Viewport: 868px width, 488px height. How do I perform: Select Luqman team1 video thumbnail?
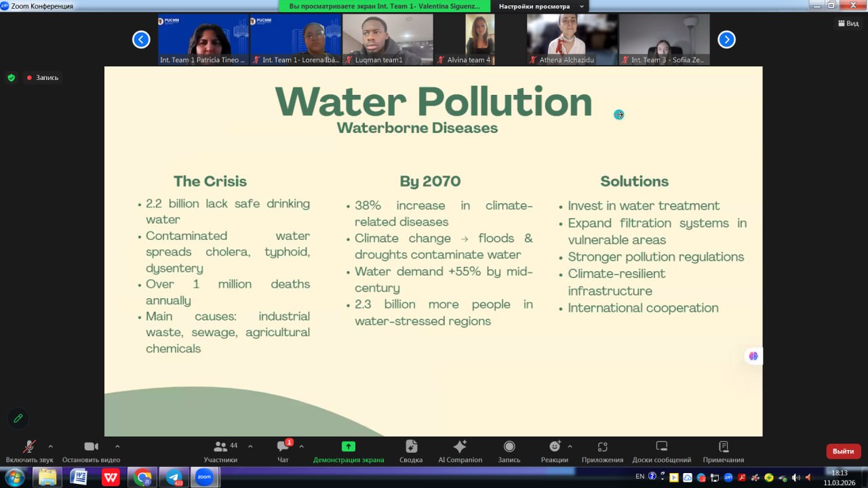click(x=387, y=39)
